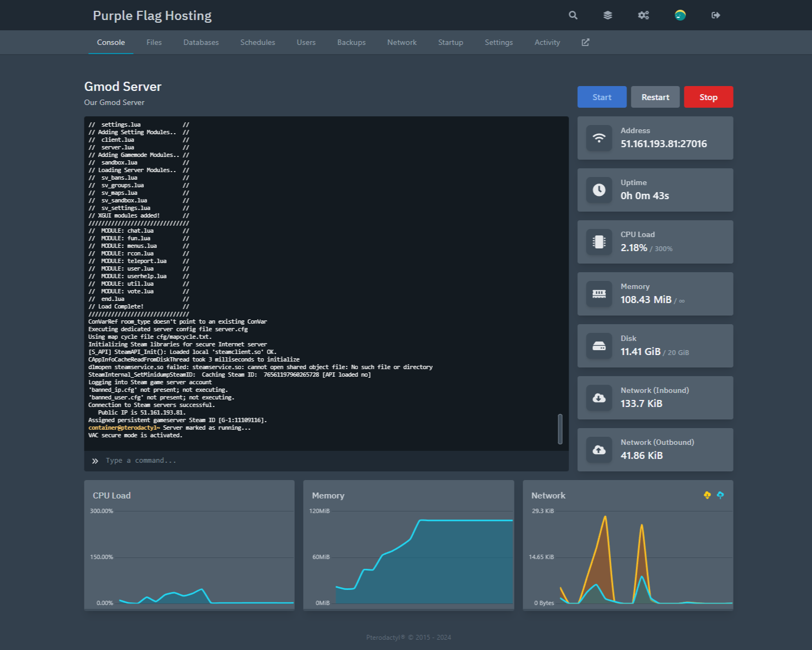812x650 pixels.
Task: Click the user avatar icon
Action: 680,15
